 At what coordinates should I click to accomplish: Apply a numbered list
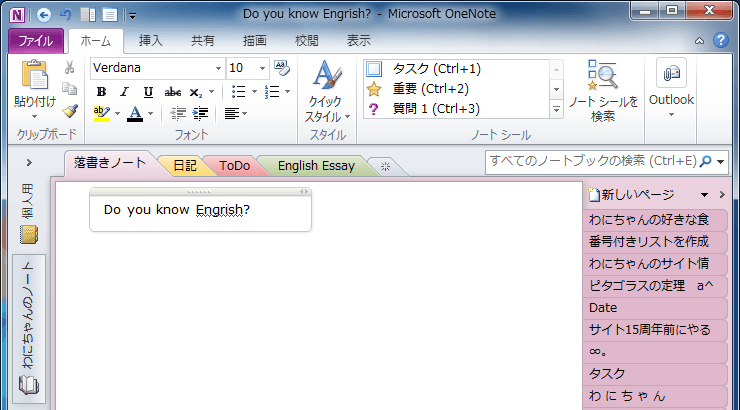272,92
